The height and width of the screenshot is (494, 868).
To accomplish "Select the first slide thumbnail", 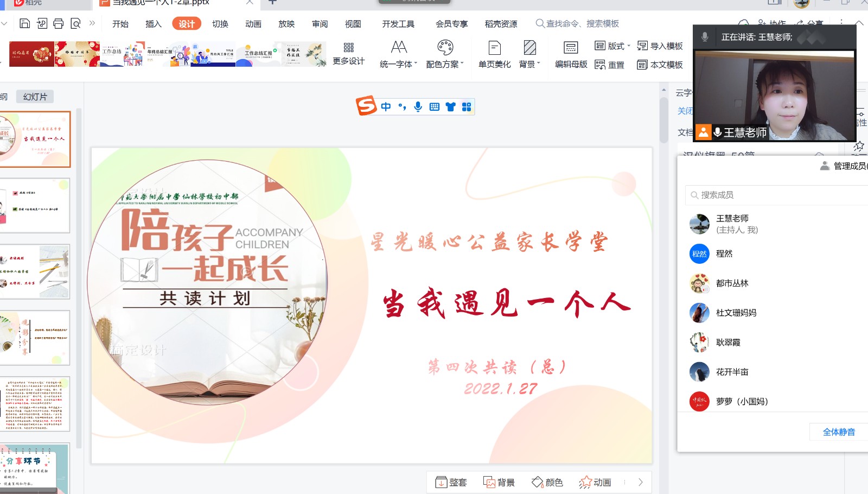I will coord(35,139).
